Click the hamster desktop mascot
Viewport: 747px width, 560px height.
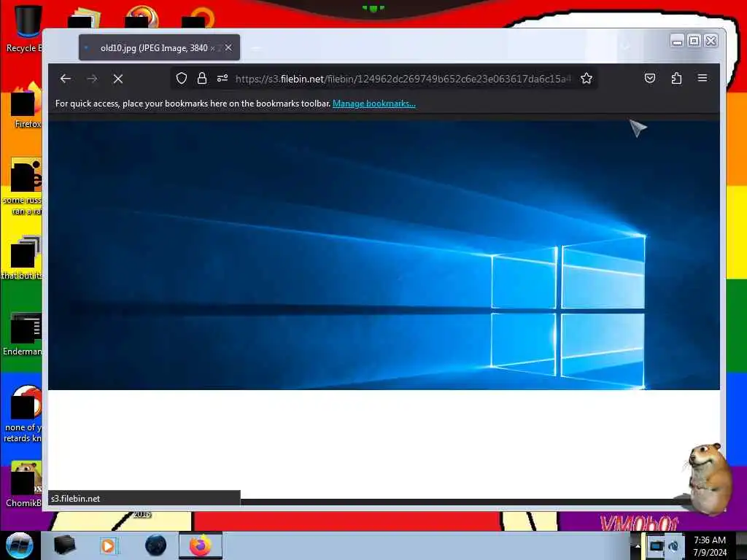click(708, 478)
